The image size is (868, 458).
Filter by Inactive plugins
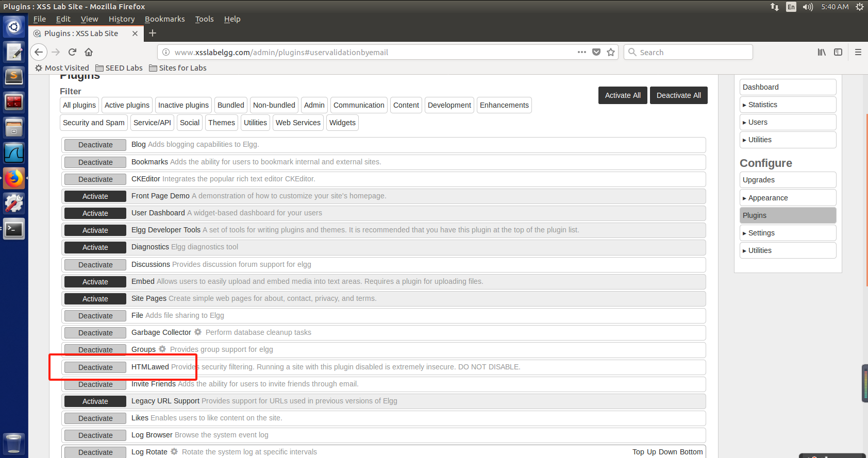coord(183,105)
